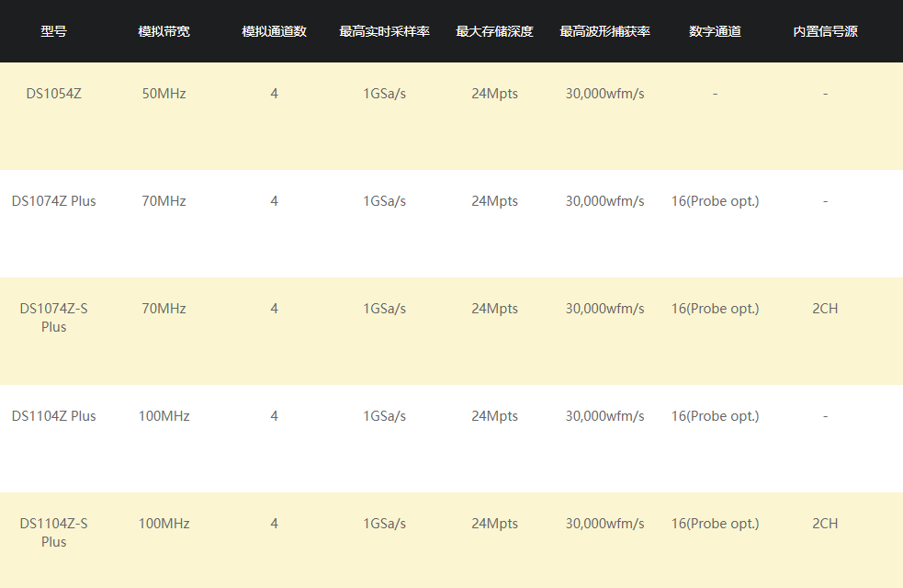Click the 最高实时采样率 column header
903x588 pixels.
point(384,31)
